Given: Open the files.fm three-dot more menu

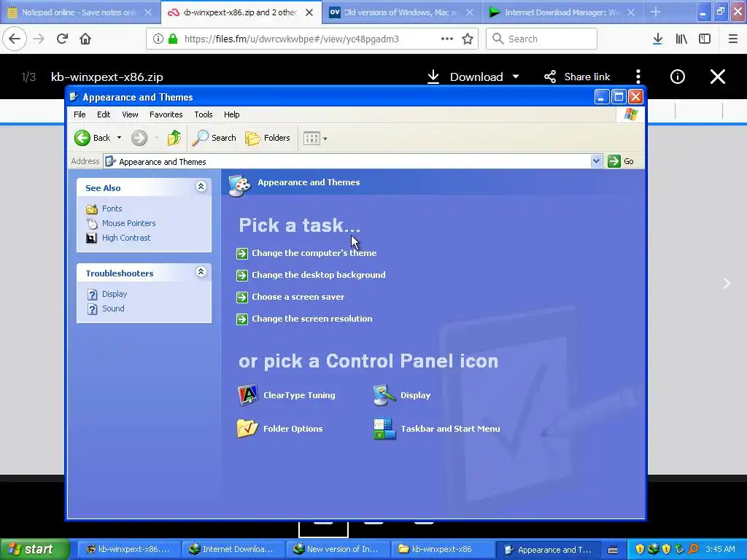Looking at the screenshot, I should (638, 77).
